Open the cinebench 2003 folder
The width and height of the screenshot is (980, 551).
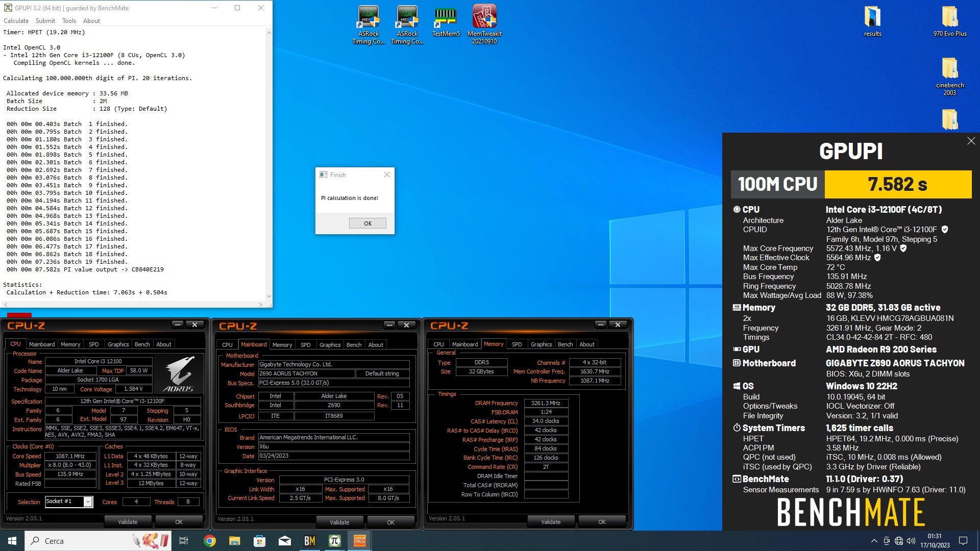(950, 77)
